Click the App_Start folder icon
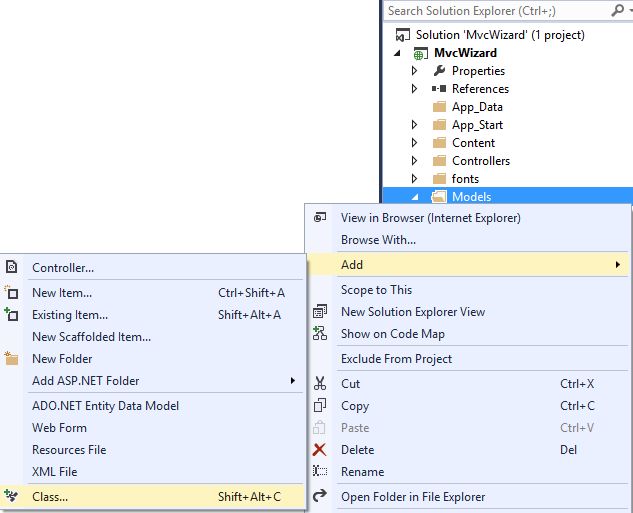Screen dimensions: 633x513 [439, 124]
